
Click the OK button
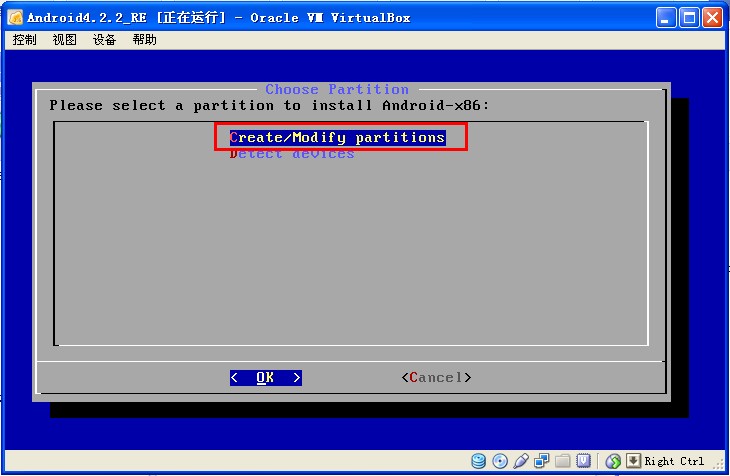point(265,377)
